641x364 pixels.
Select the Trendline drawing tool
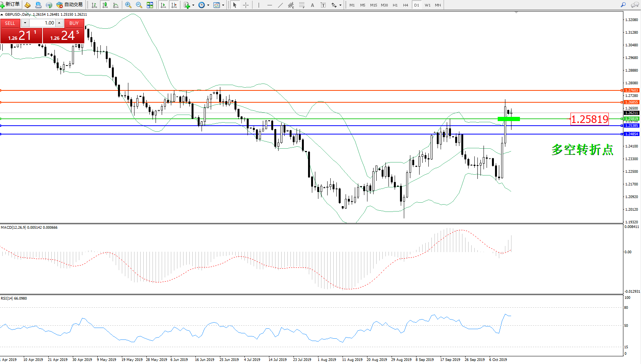pos(280,5)
